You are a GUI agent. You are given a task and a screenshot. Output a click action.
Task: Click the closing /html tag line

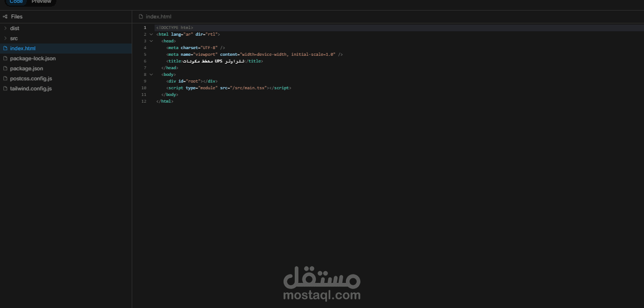(x=165, y=102)
